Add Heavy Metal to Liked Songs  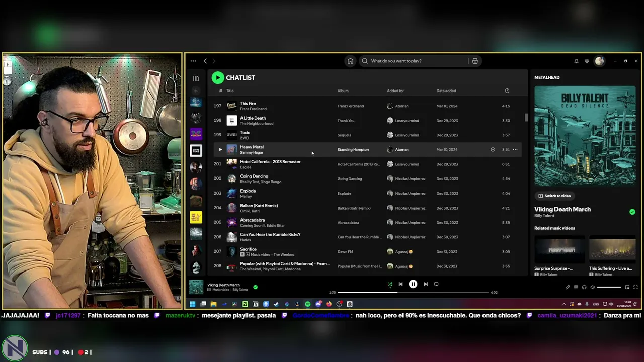click(x=493, y=149)
